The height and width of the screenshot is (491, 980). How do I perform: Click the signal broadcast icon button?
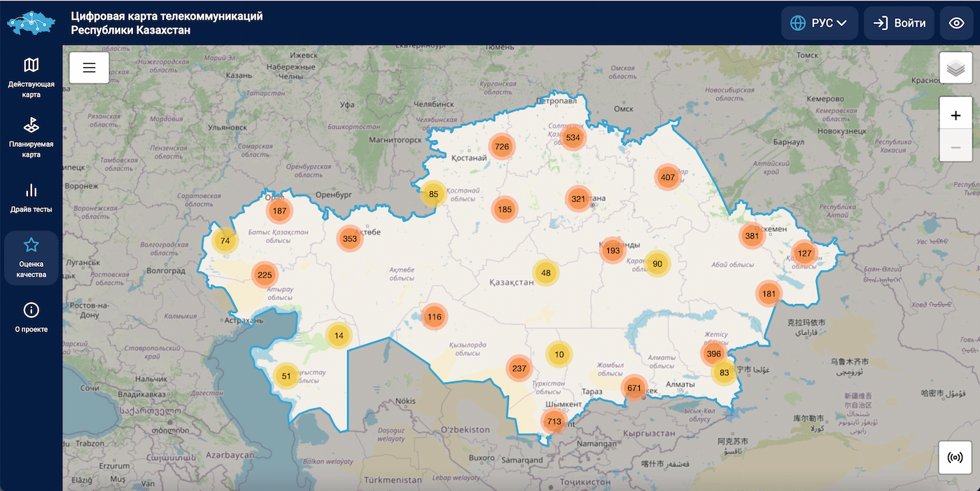955,457
